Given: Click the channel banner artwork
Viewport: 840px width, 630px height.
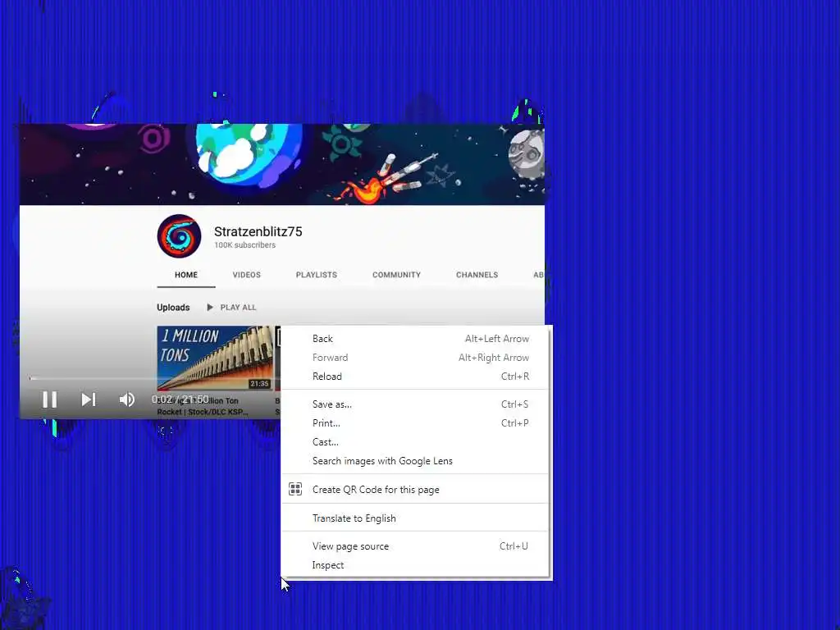Looking at the screenshot, I should 282,164.
